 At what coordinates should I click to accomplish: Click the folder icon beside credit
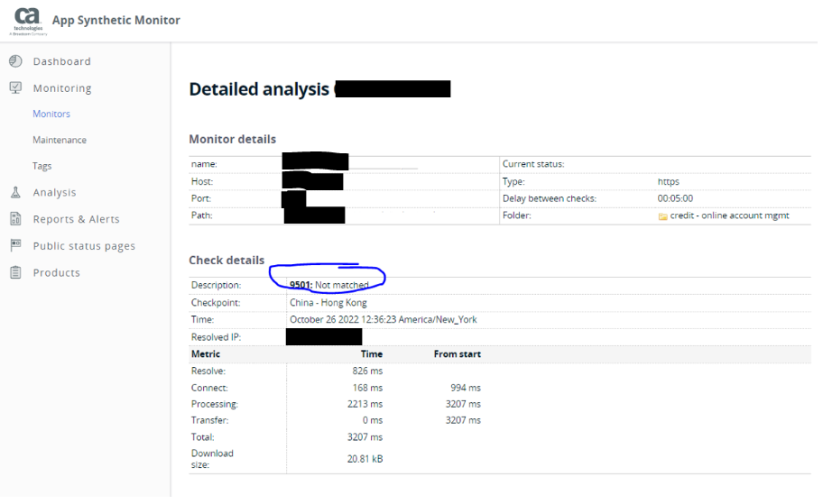pyautogui.click(x=662, y=216)
